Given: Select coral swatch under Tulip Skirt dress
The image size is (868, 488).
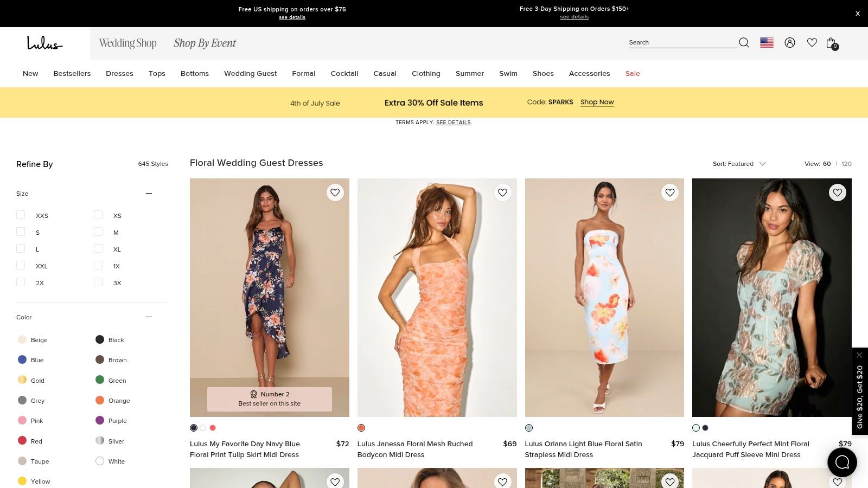Looking at the screenshot, I should (213, 428).
